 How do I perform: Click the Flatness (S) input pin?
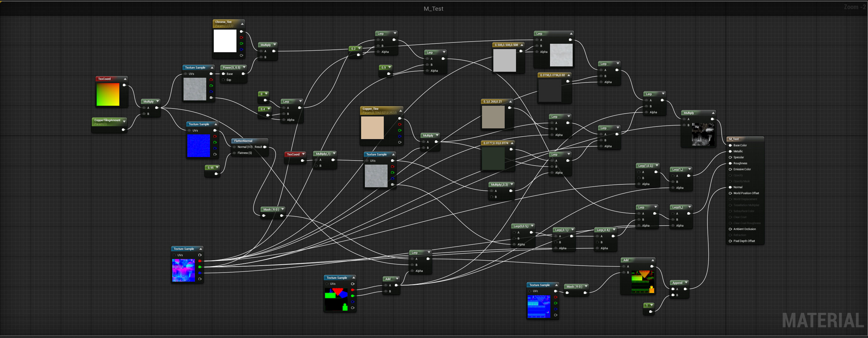[234, 153]
